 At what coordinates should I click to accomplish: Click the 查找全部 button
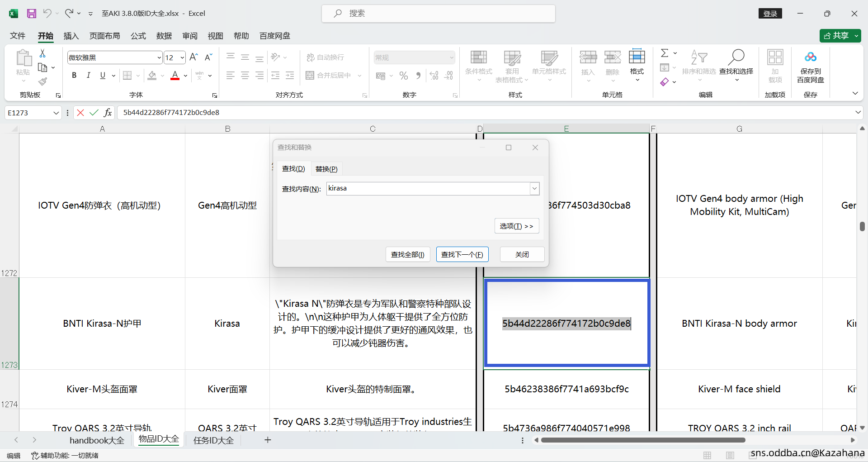pos(407,254)
